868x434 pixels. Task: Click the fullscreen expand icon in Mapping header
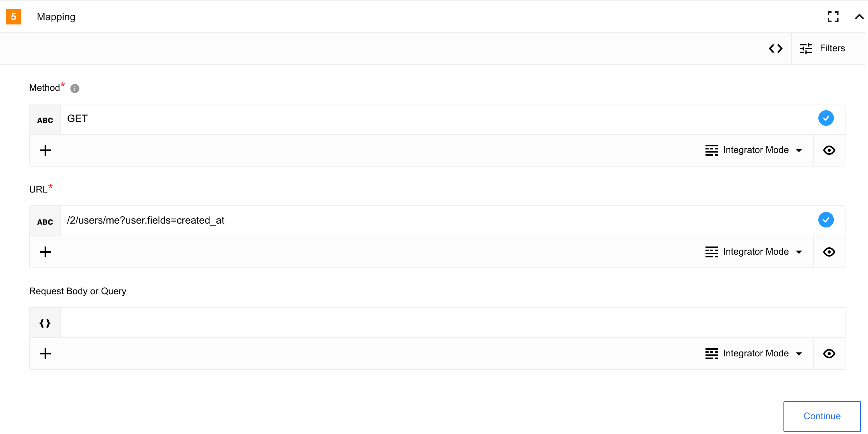click(x=833, y=17)
